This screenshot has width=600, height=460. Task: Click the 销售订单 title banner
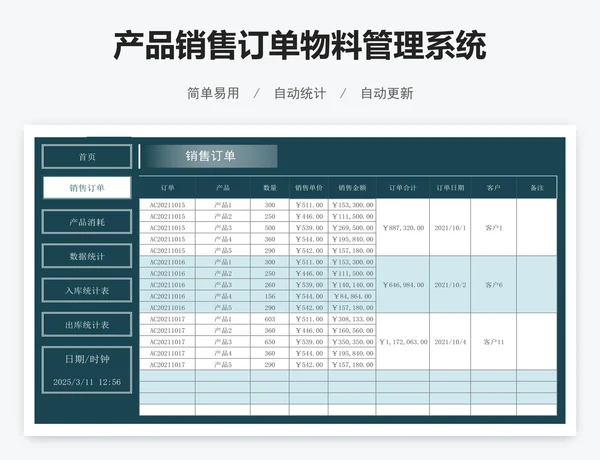[209, 156]
